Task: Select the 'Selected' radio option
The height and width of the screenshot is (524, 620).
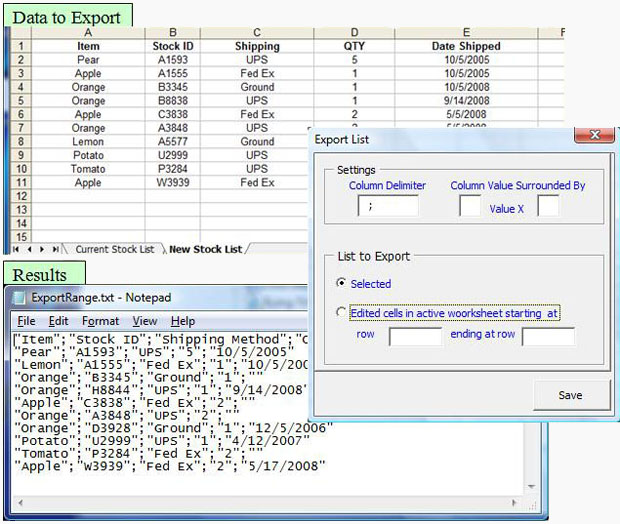Action: click(342, 284)
